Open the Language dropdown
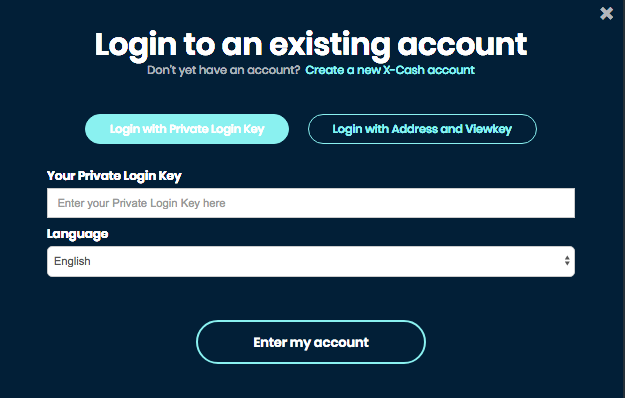 [x=311, y=261]
